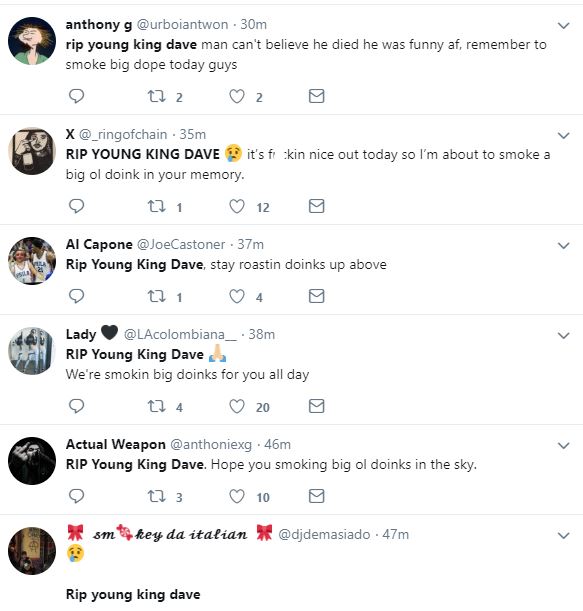Reply to Al Capone's tweet
The image size is (583, 611).
point(76,296)
